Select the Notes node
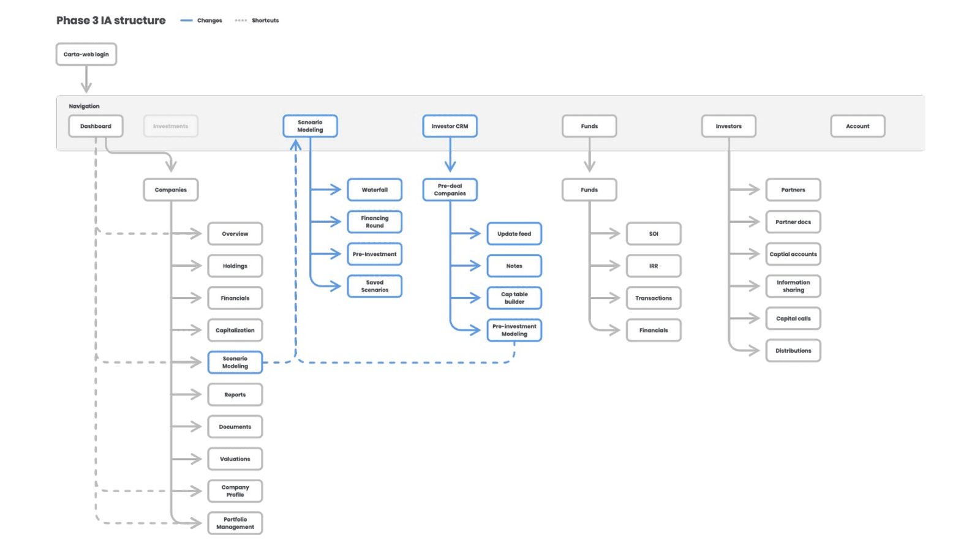Viewport: 980px width, 551px height. click(514, 266)
